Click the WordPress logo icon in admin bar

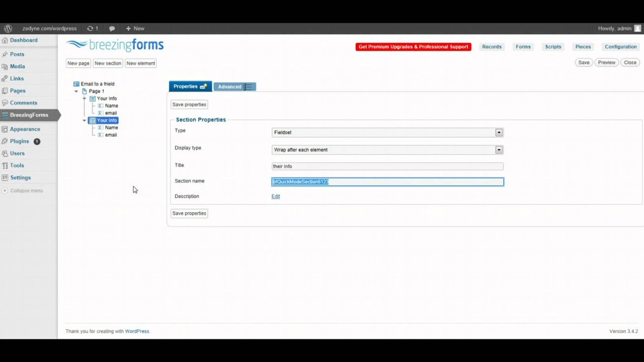coord(8,29)
